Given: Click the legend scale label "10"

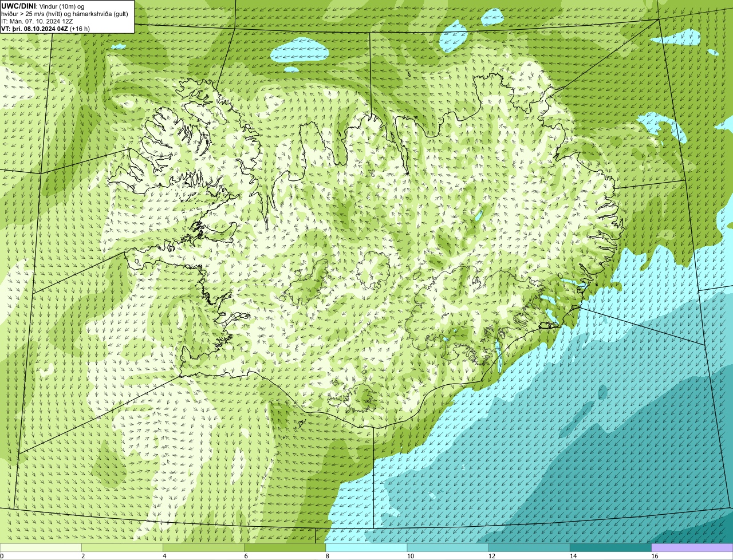Looking at the screenshot, I should (410, 556).
